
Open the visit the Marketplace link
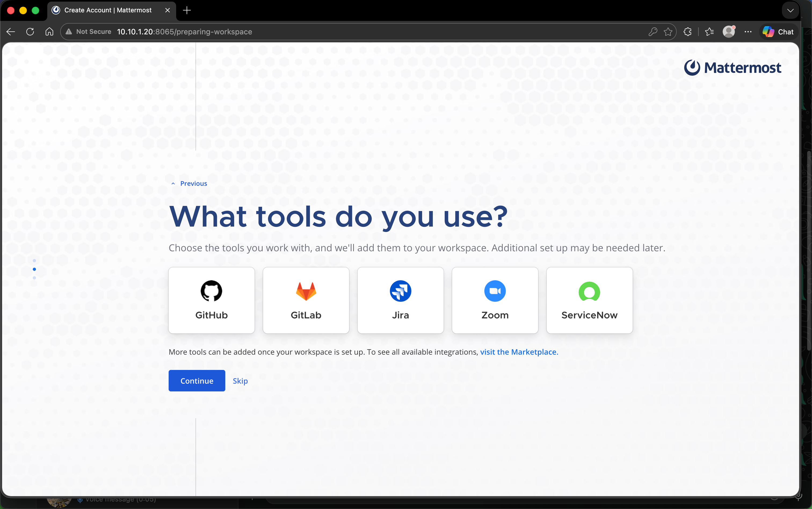pos(519,352)
